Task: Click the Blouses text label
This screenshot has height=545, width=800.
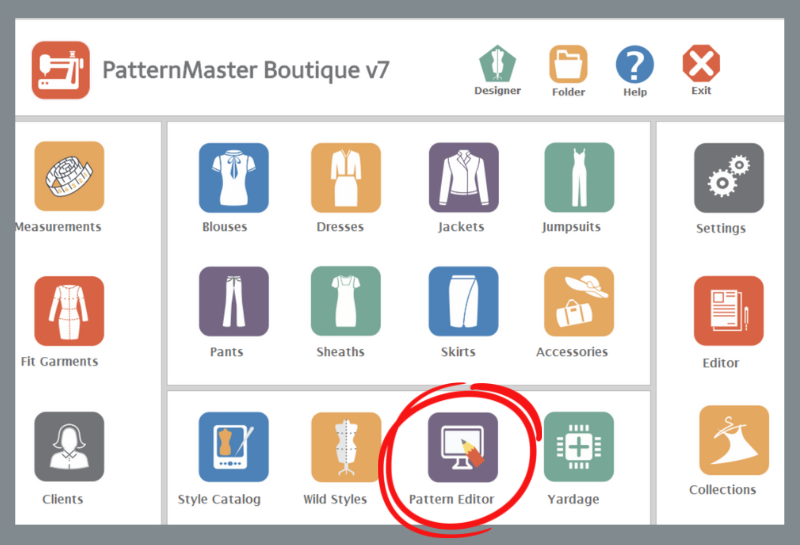Action: pos(224,227)
